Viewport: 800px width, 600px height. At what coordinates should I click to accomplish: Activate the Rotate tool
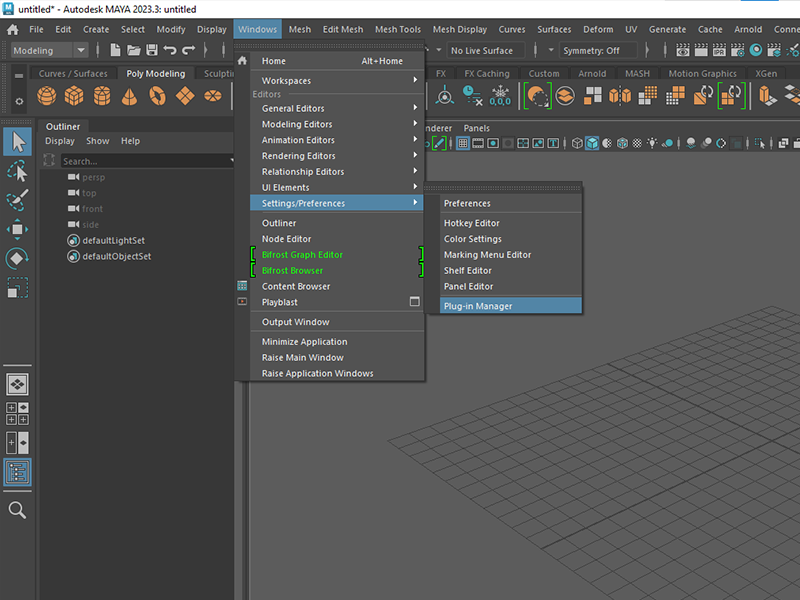click(x=18, y=258)
